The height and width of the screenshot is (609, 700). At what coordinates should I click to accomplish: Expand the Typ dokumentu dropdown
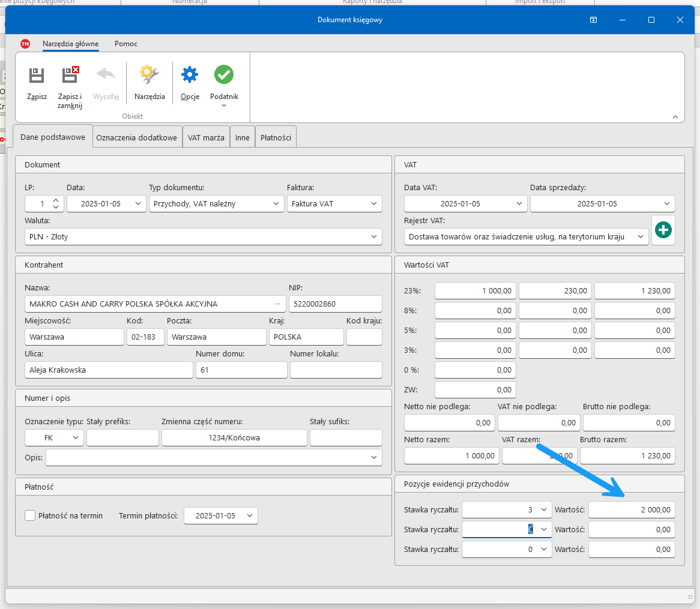(x=276, y=204)
